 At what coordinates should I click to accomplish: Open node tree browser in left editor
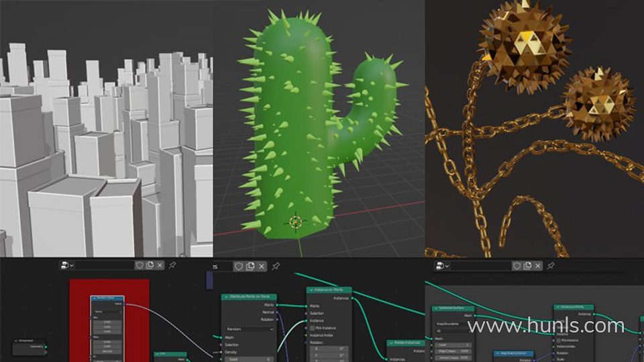67,265
